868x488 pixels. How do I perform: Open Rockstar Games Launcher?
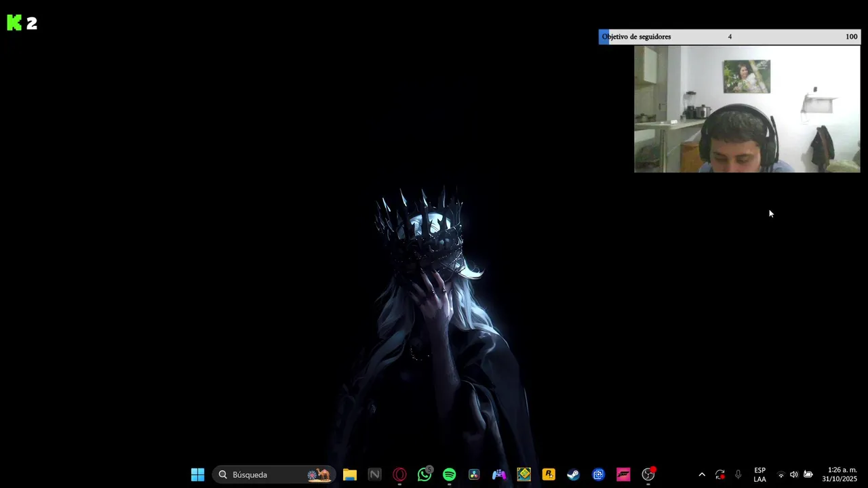(549, 474)
